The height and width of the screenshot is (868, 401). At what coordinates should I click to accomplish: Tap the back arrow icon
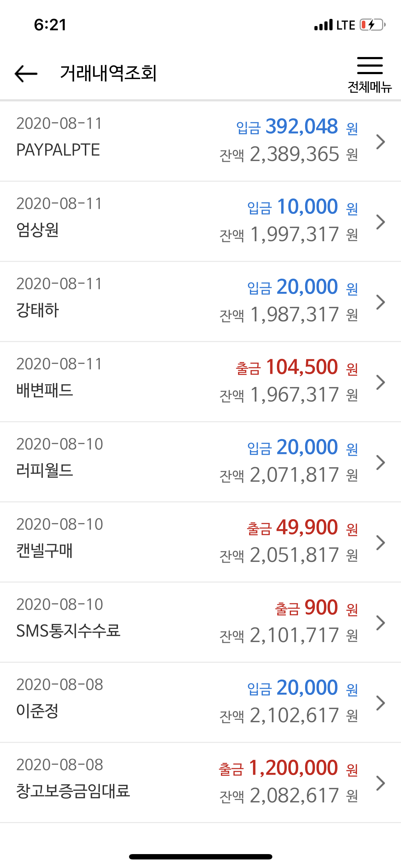[26, 73]
